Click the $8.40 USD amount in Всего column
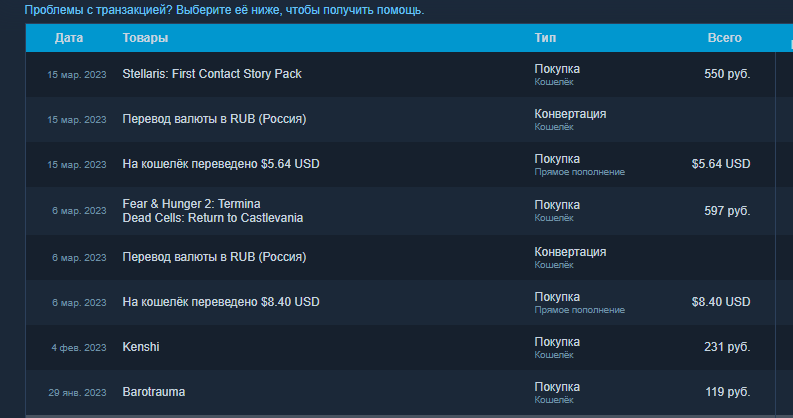 720,302
